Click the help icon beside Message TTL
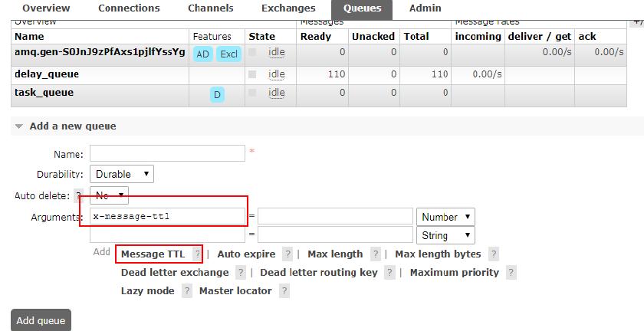 tap(198, 254)
